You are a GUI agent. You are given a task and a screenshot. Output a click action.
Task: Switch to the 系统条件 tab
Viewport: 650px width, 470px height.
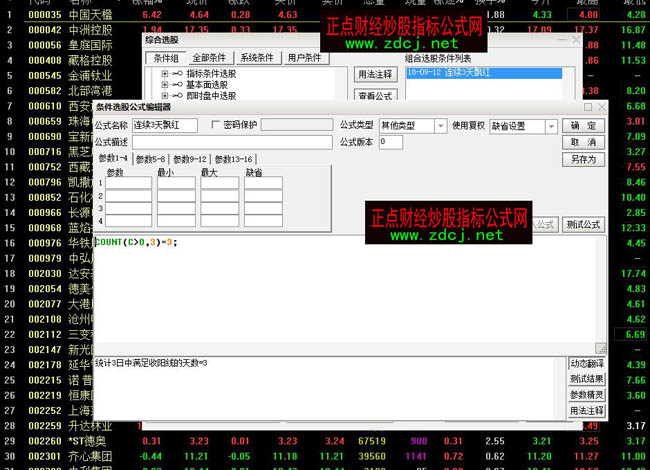[x=258, y=58]
